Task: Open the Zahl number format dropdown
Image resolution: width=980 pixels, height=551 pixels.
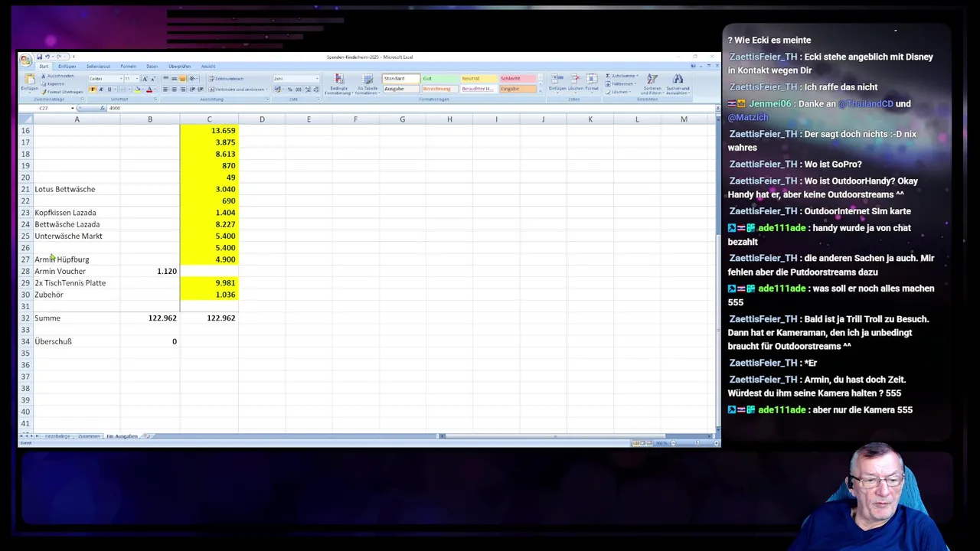Action: (317, 79)
